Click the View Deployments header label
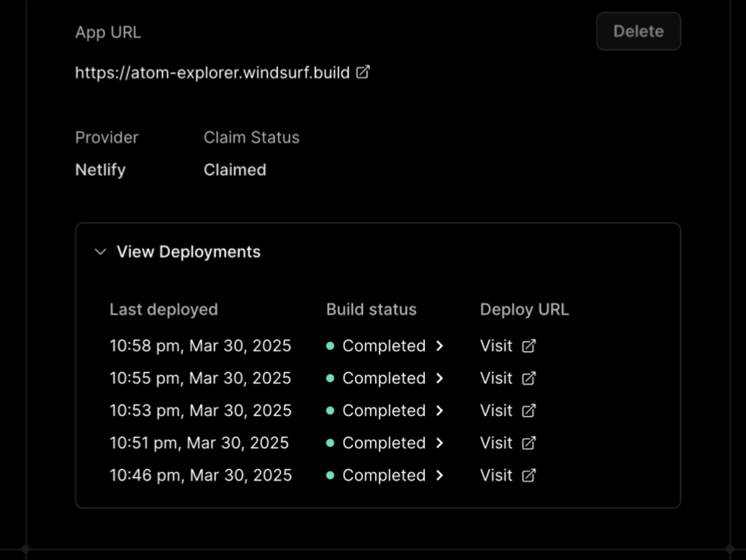This screenshot has width=746, height=560. click(x=189, y=252)
